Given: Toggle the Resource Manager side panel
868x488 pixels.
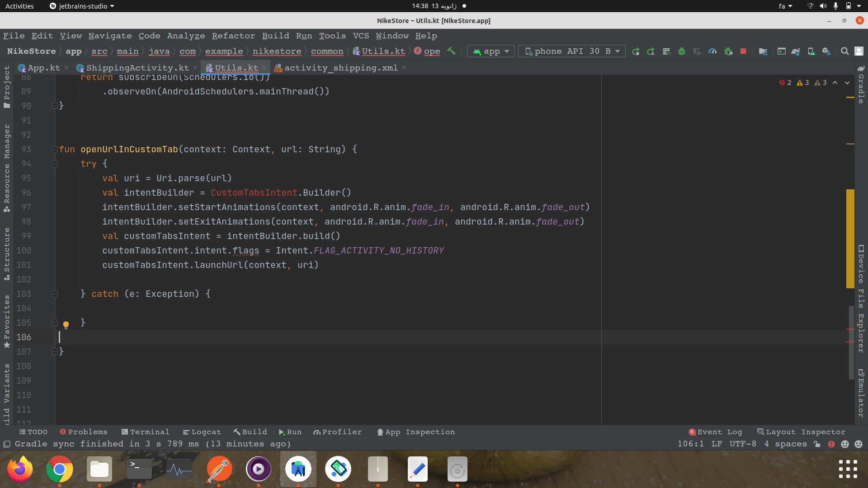Looking at the screenshot, I should pyautogui.click(x=7, y=168).
